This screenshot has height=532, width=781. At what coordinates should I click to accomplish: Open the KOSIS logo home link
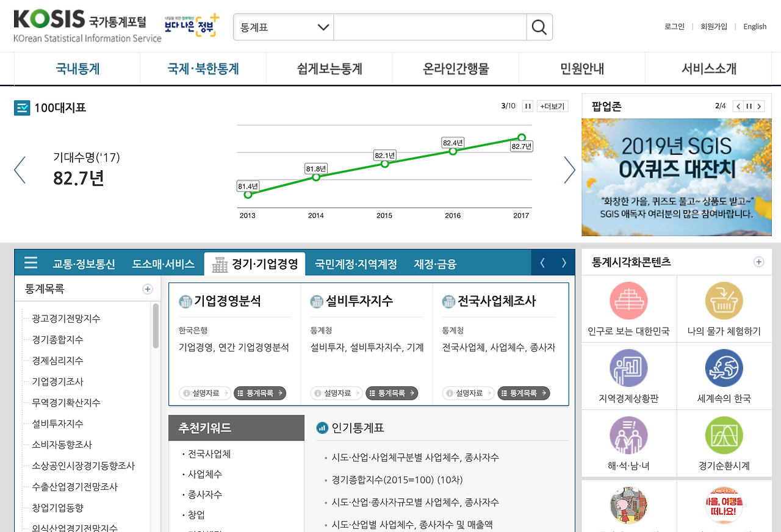click(x=87, y=27)
